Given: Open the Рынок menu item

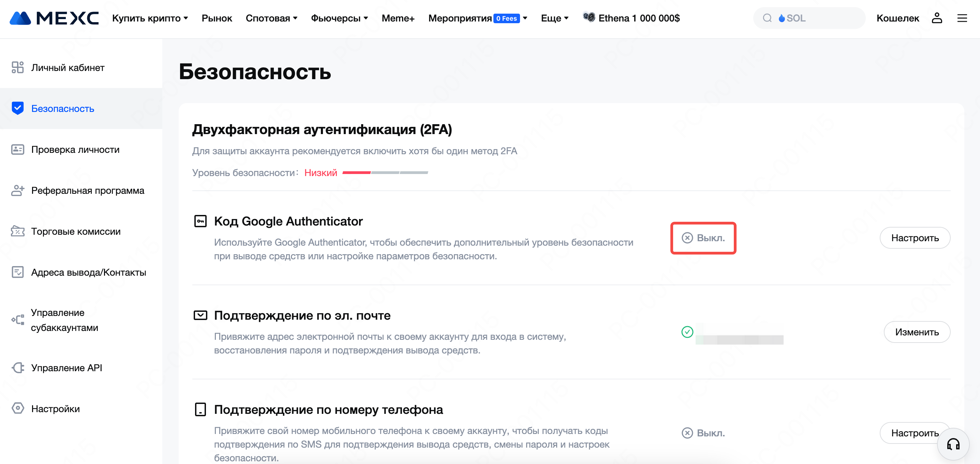Looking at the screenshot, I should coord(217,18).
